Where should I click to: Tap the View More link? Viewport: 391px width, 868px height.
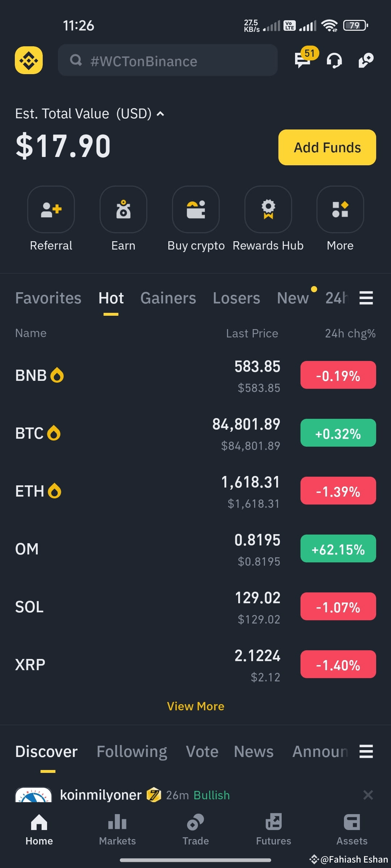(195, 706)
